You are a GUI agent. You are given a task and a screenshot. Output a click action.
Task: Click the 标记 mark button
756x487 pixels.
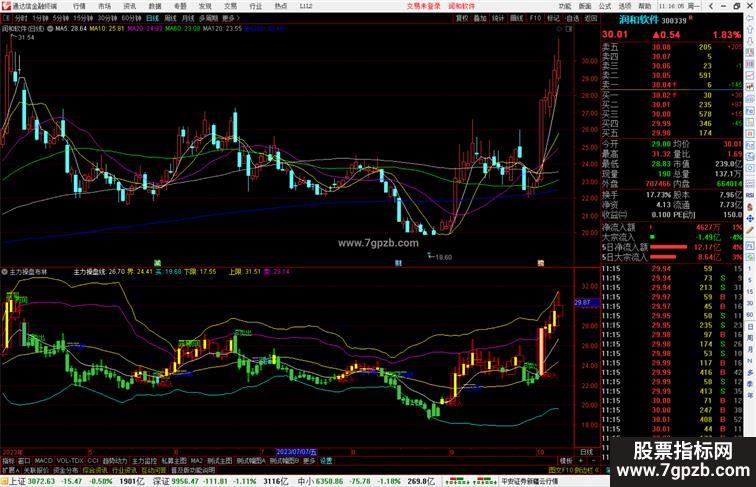(554, 18)
